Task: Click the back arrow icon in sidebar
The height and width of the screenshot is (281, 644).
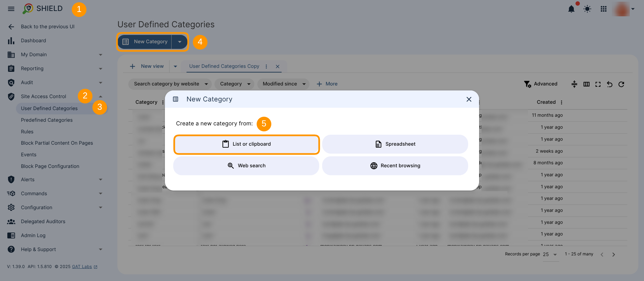Action: (11, 27)
